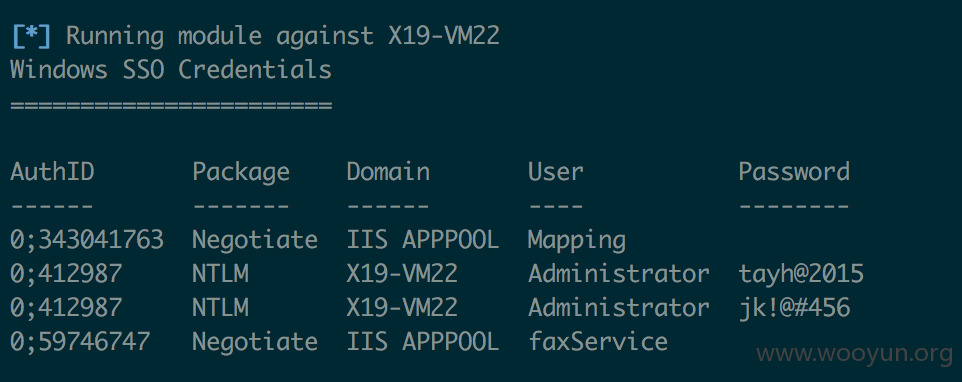
Task: Click AuthID 0;343041763
Action: (87, 240)
